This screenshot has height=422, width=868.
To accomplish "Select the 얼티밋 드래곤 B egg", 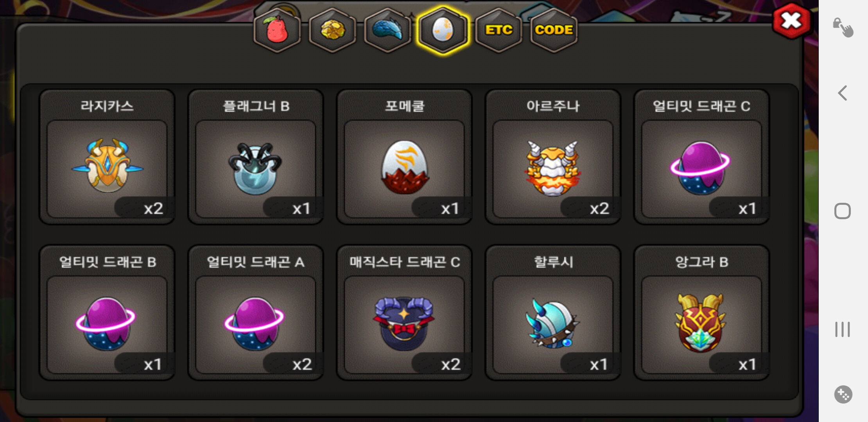I will pyautogui.click(x=107, y=313).
